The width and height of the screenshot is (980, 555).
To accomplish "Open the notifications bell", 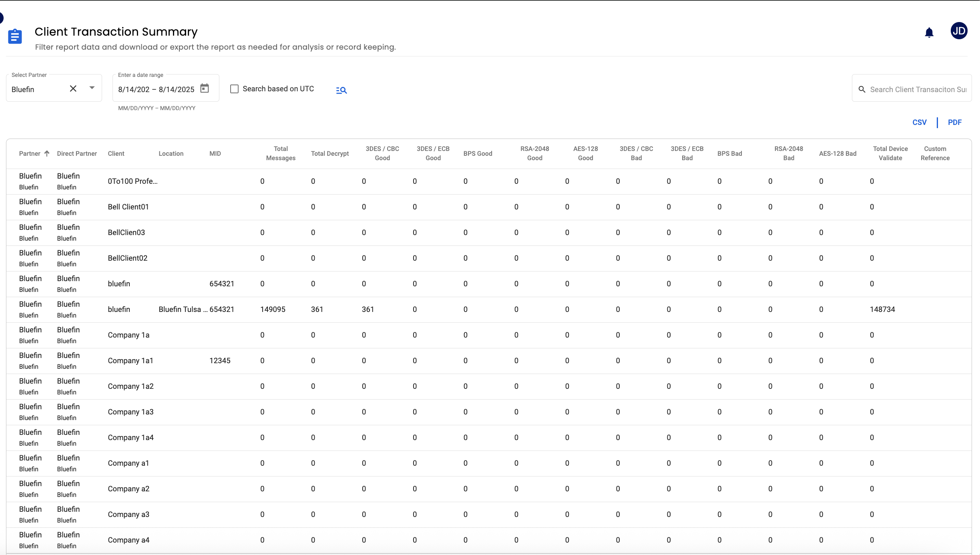I will coord(929,32).
